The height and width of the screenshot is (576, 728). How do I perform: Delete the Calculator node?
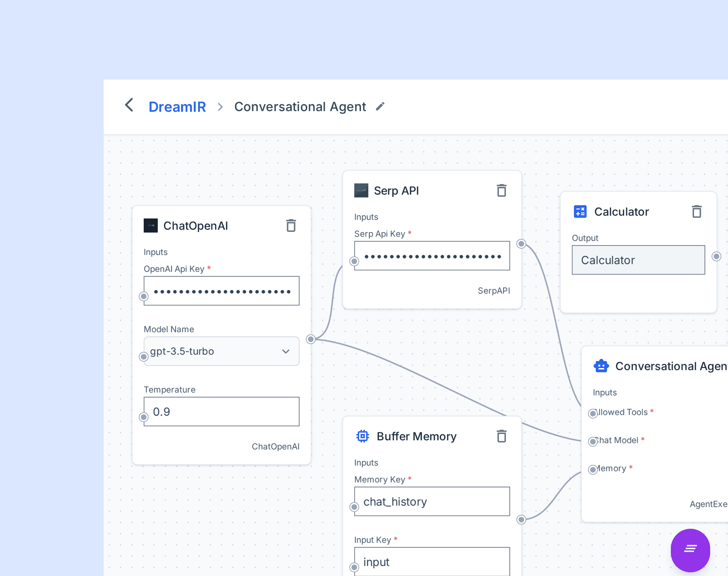697,211
